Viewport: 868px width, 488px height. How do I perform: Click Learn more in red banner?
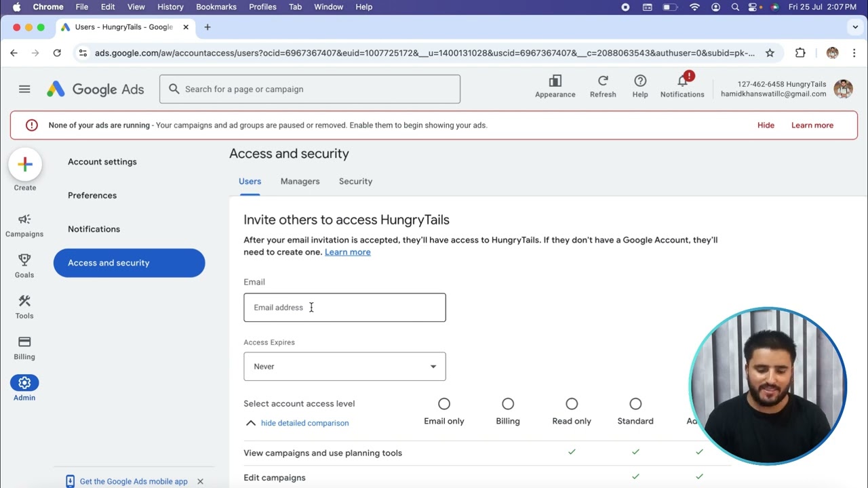click(812, 125)
